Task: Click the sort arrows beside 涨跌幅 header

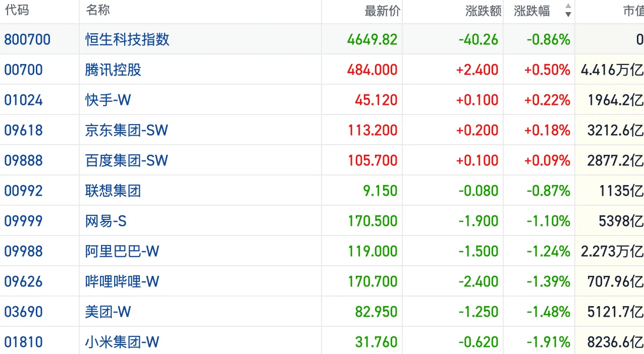Action: 568,11
